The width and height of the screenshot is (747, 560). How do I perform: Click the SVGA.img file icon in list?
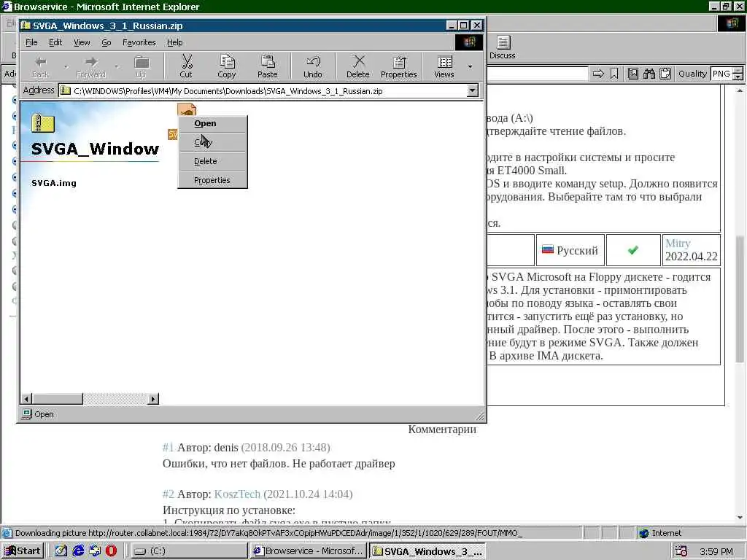pyautogui.click(x=186, y=110)
